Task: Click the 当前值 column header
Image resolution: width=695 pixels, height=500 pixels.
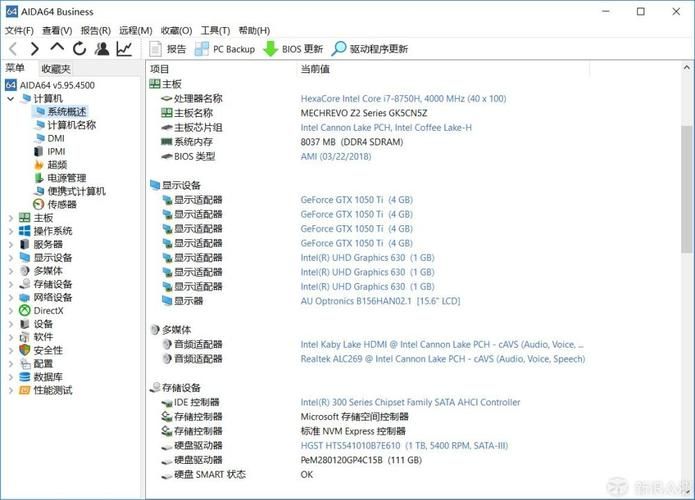Action: [x=315, y=69]
